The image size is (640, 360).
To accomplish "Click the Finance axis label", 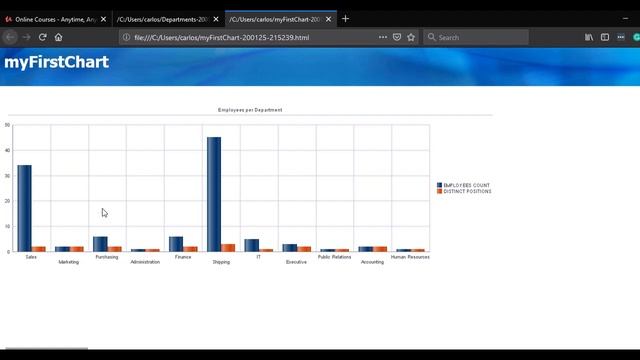I will coord(183,257).
